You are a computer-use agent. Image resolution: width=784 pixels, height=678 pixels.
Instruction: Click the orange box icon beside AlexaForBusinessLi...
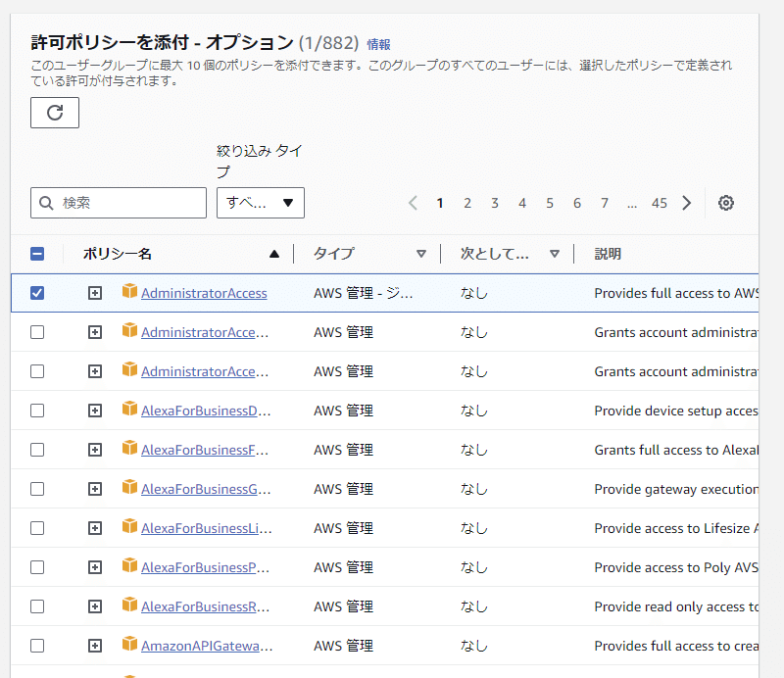129,526
